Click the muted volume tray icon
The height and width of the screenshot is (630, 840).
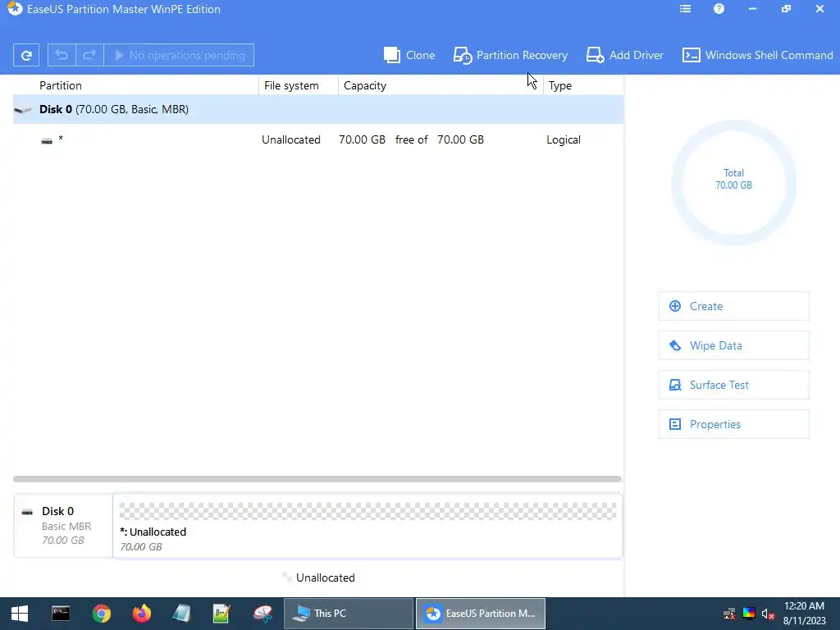768,614
